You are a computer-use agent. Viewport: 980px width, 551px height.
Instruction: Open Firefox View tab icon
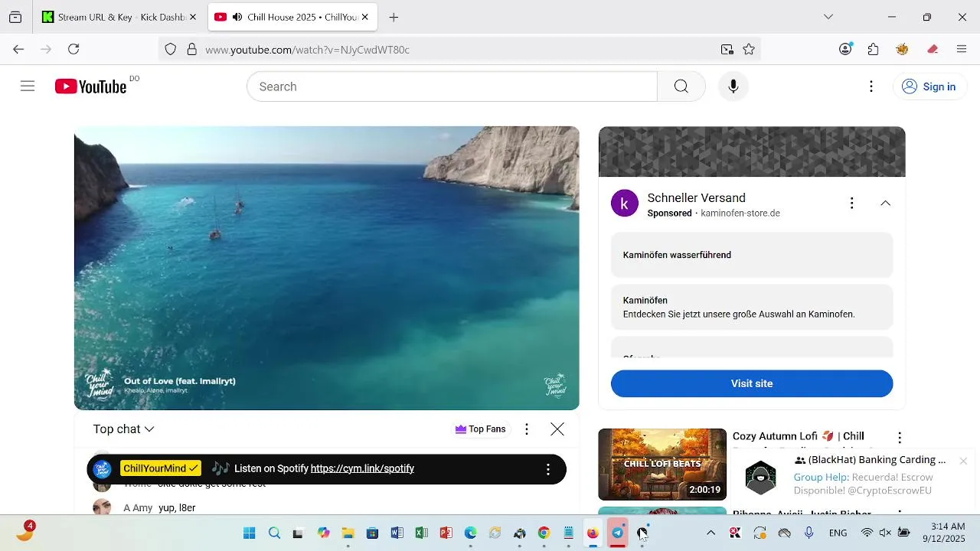pyautogui.click(x=15, y=17)
